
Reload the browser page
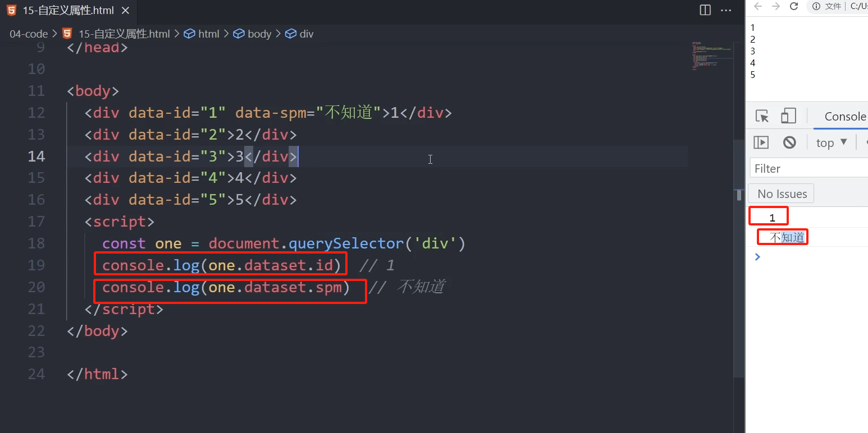[x=794, y=6]
